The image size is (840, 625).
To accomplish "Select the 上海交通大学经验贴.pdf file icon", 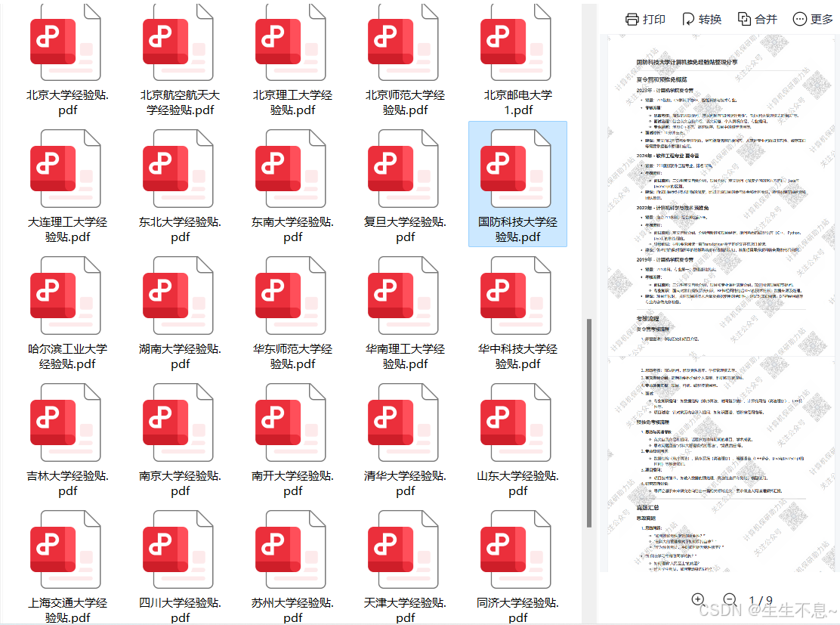I will coord(66,549).
